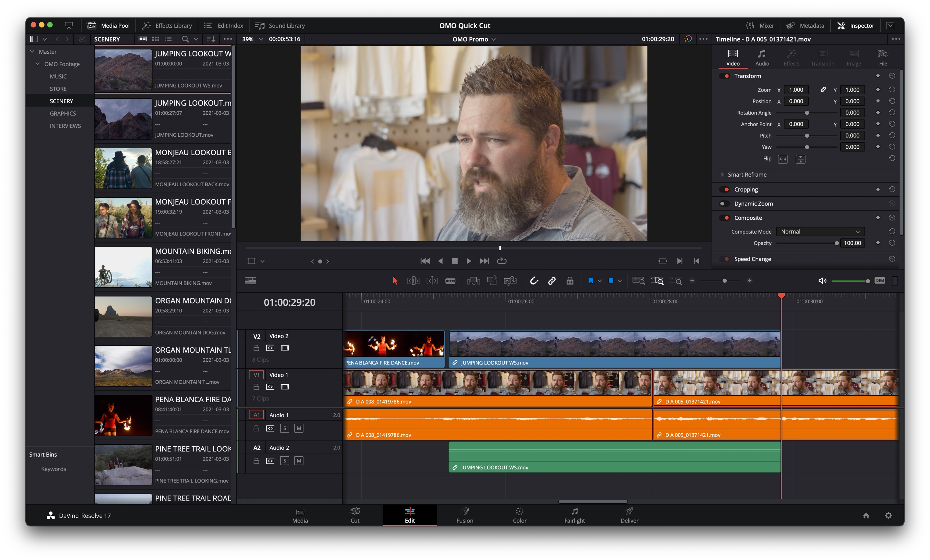
Task: Solo the Audio 2 track
Action: pos(285,461)
